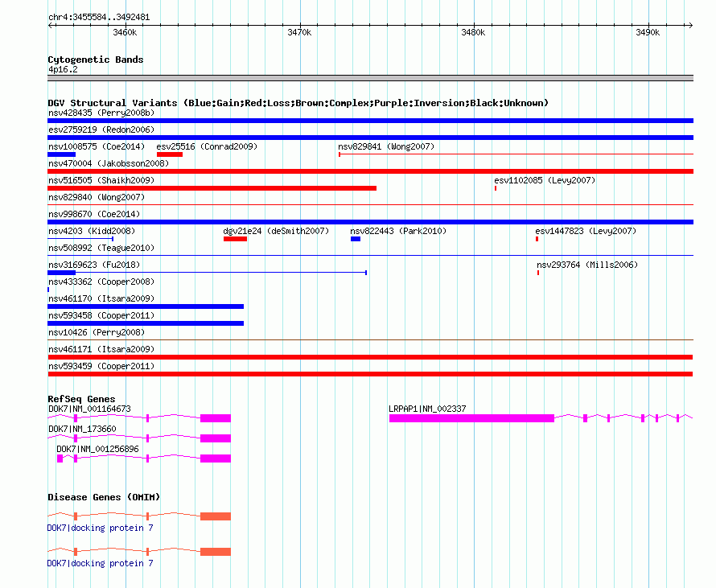716x588 pixels.
Task: Open the nsv998670 (Coe2014) gain bar
Action: 370,222
